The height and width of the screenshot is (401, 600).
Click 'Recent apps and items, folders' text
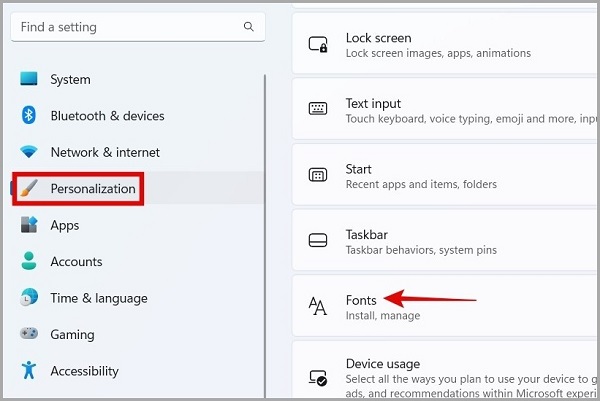click(x=421, y=184)
